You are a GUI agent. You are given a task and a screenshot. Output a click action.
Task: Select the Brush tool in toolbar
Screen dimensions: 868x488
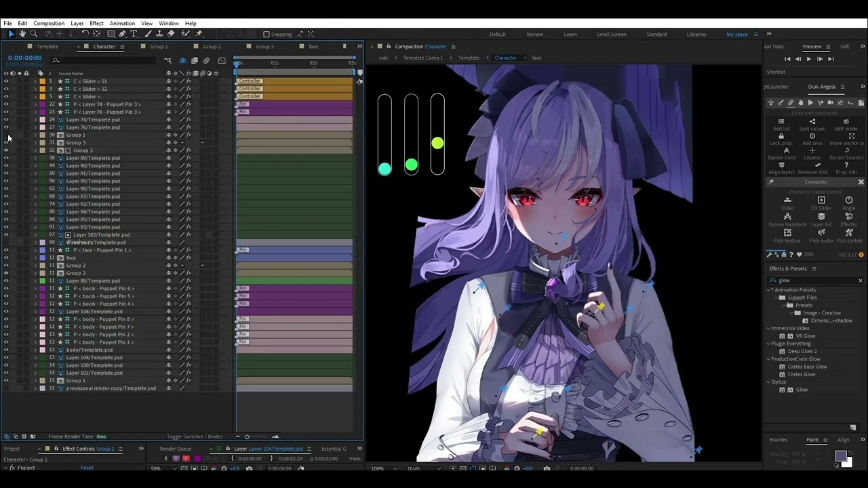(x=148, y=34)
